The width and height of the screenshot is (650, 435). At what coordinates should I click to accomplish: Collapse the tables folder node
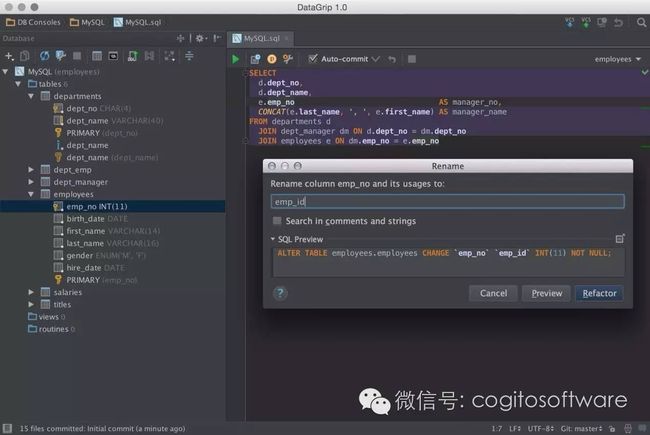click(x=18, y=84)
